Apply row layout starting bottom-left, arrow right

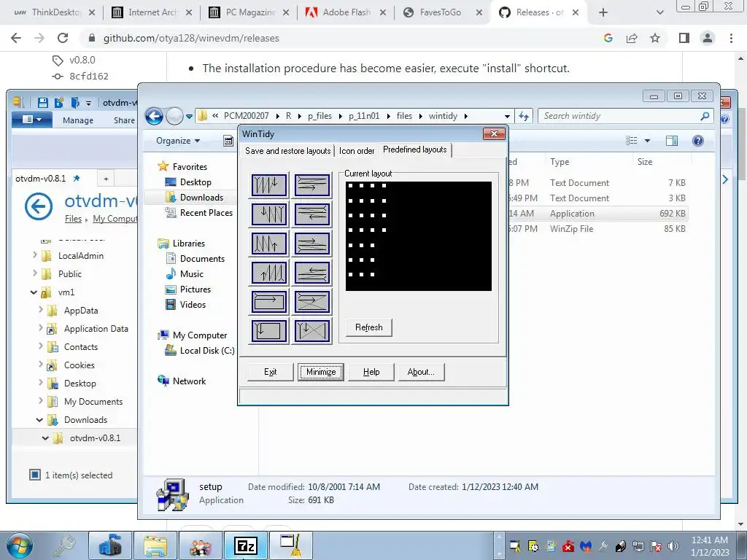312,244
